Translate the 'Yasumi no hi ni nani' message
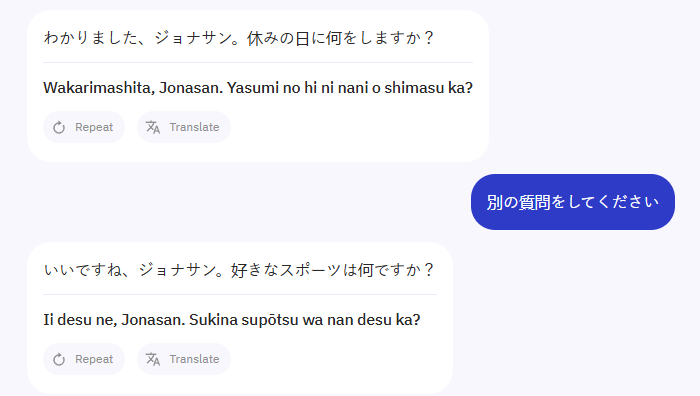This screenshot has width=700, height=396. click(x=184, y=127)
